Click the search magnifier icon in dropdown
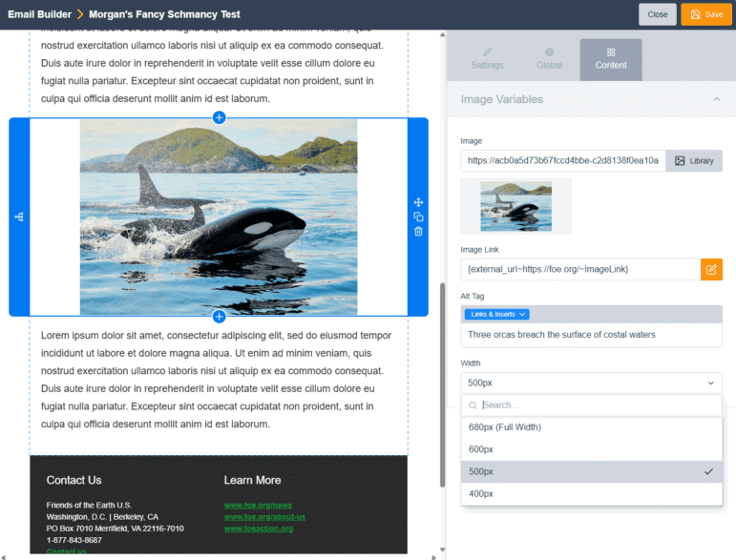 click(473, 405)
